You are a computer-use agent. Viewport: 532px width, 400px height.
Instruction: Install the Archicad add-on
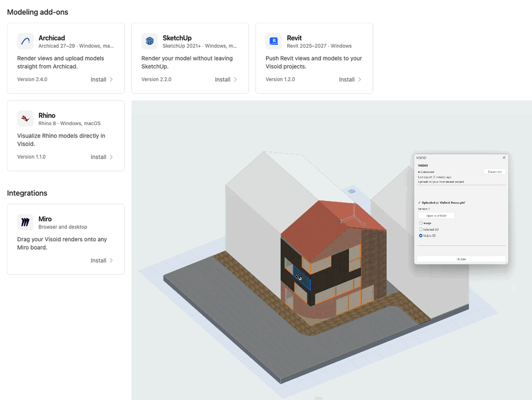pyautogui.click(x=102, y=79)
